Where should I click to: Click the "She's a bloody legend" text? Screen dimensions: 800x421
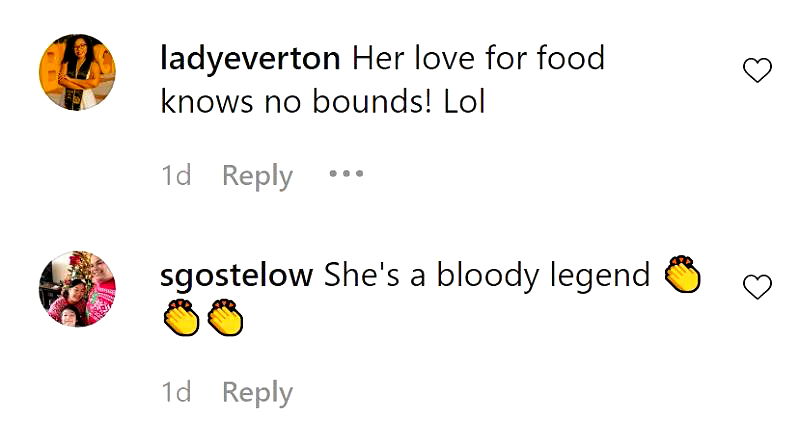click(487, 276)
